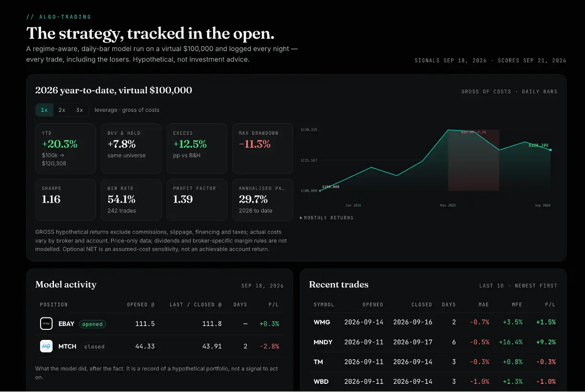Screen dimensions: 585x392
Task: Select 2x leverage option
Action: coord(62,110)
